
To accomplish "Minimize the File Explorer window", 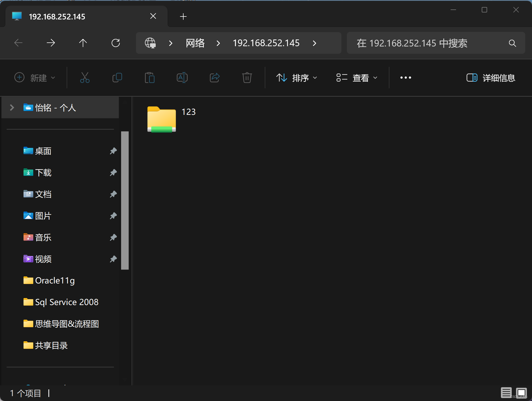I will pos(453,10).
